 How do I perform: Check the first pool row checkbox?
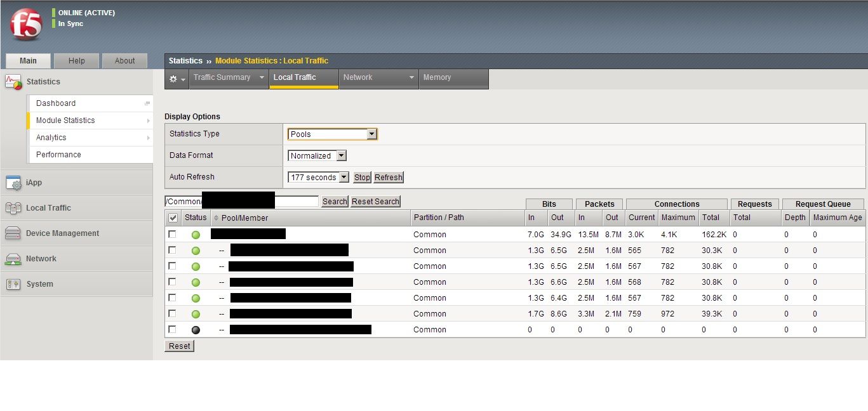[x=172, y=235]
